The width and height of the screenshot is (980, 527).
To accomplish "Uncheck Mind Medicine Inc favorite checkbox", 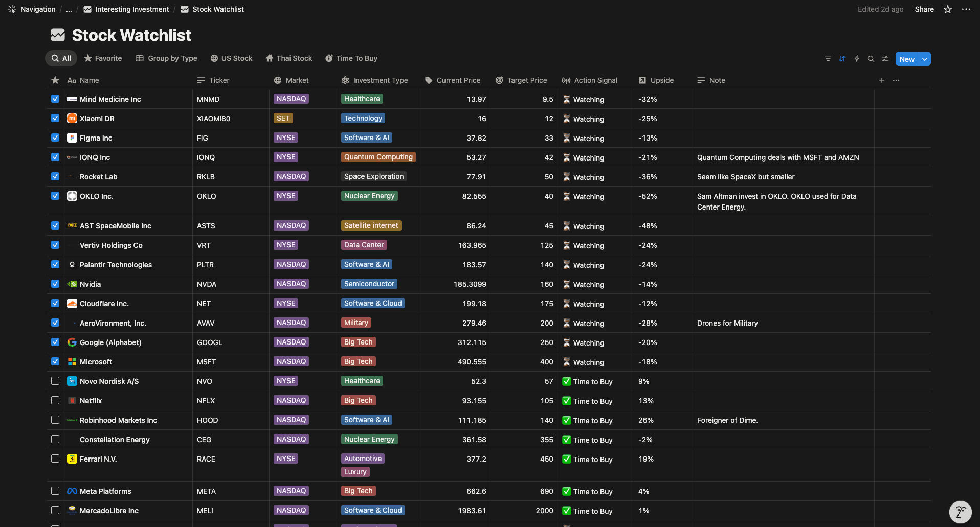I will coord(55,99).
